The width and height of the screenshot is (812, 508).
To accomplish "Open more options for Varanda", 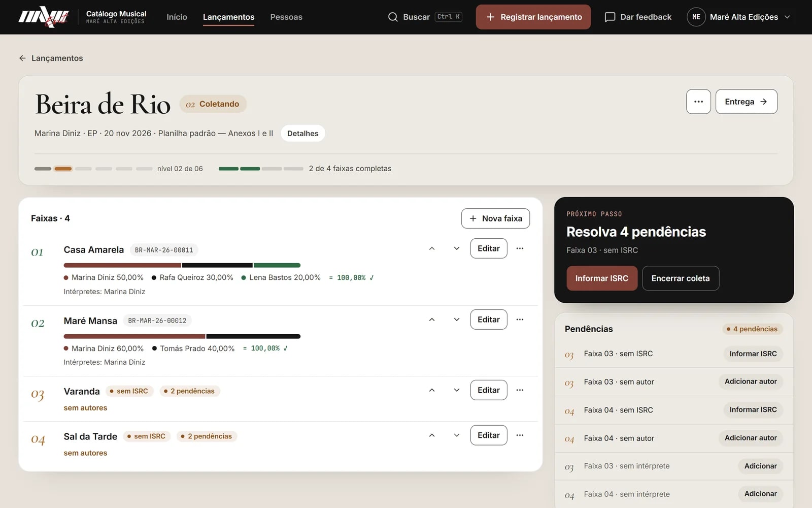I will point(520,390).
